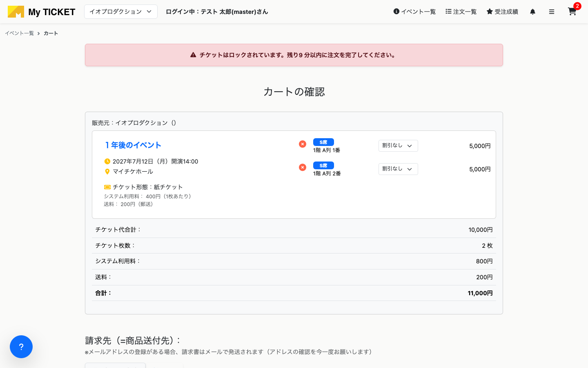Viewport: 588px width, 368px height.
Task: Open the hamburger menu icon
Action: click(x=552, y=12)
